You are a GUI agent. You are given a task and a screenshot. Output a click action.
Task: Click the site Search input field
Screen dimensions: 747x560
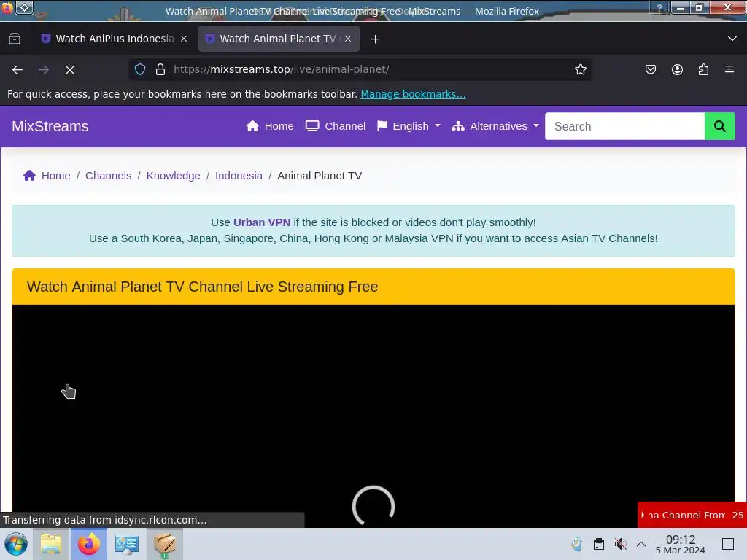(x=624, y=126)
